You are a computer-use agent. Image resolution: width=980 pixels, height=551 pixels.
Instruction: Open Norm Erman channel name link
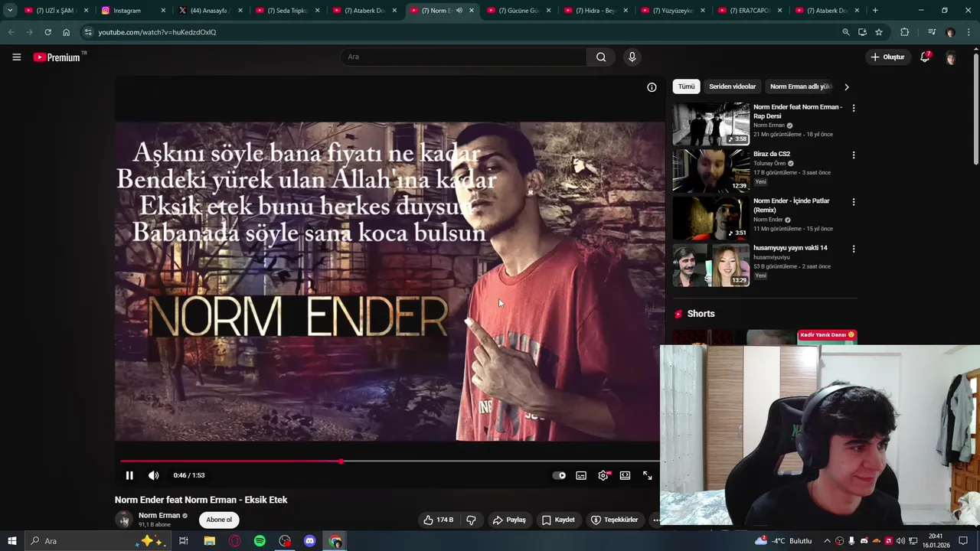[x=159, y=515]
